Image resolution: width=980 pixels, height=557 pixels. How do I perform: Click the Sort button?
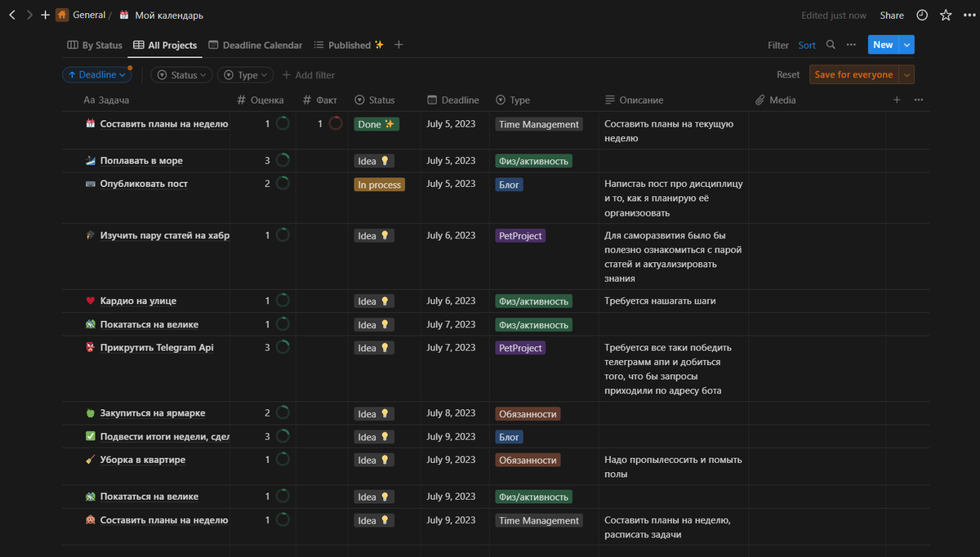807,45
